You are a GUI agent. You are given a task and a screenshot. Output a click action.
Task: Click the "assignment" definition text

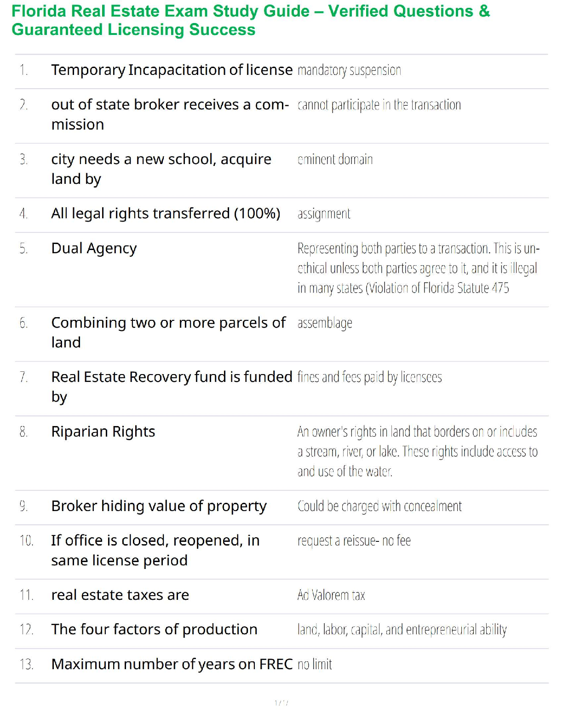click(x=324, y=214)
